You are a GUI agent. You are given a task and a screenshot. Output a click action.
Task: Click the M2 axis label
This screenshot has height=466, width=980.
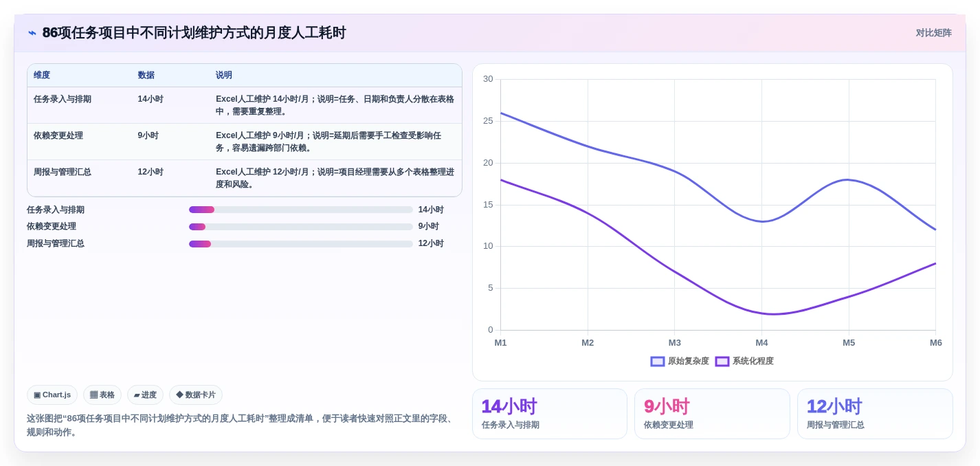[x=588, y=342]
